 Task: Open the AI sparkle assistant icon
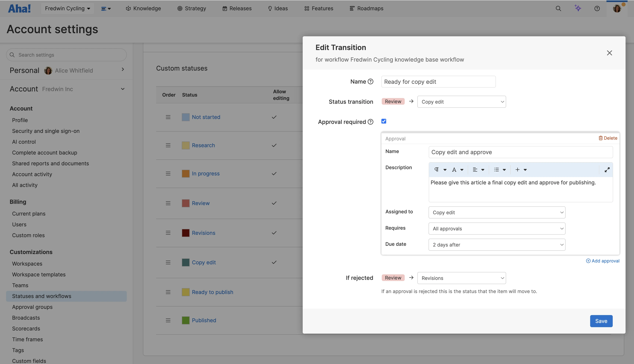[577, 8]
